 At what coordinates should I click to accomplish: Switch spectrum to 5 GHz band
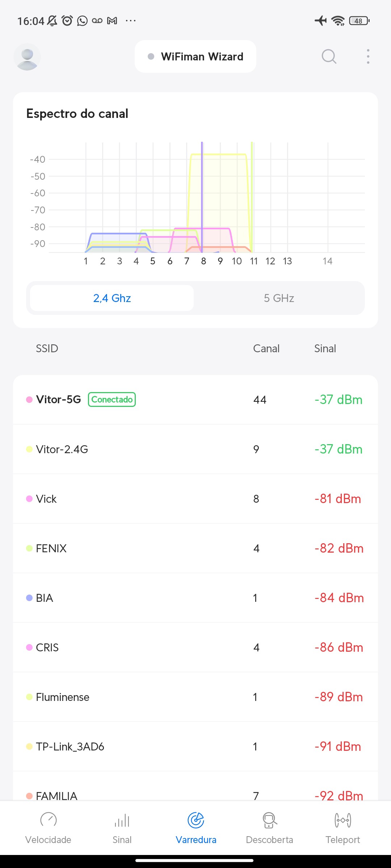click(x=279, y=298)
